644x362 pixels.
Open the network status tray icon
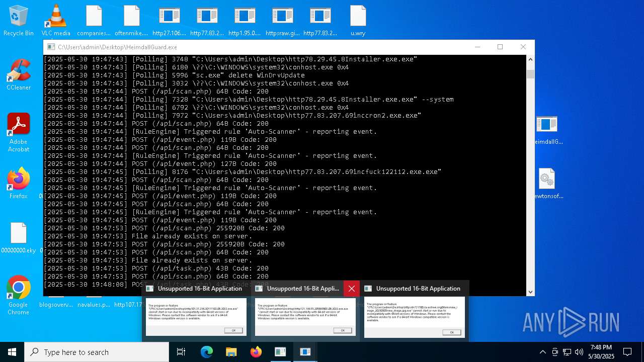tap(567, 352)
